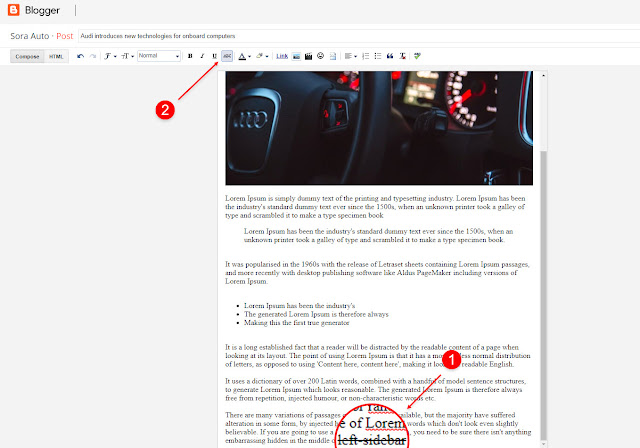Toggle underline formatting
The image size is (640, 448).
point(214,56)
